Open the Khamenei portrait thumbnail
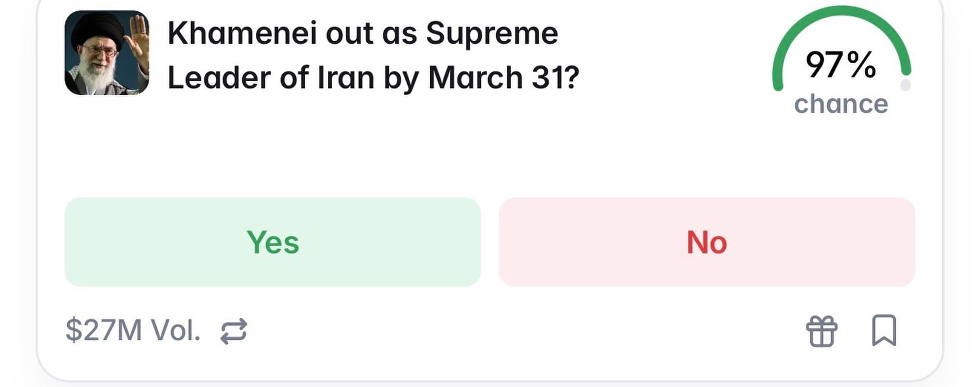 click(107, 53)
